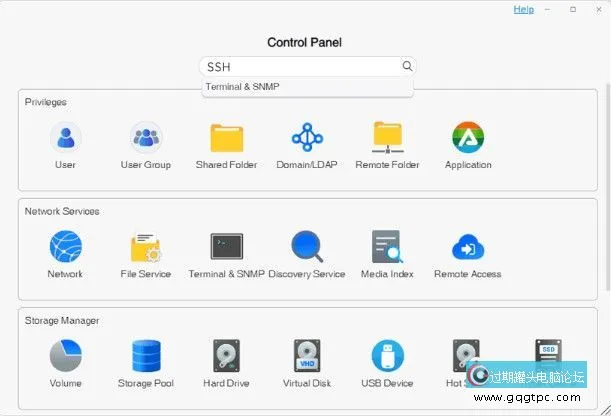Open Storage Pool manager

[146, 356]
